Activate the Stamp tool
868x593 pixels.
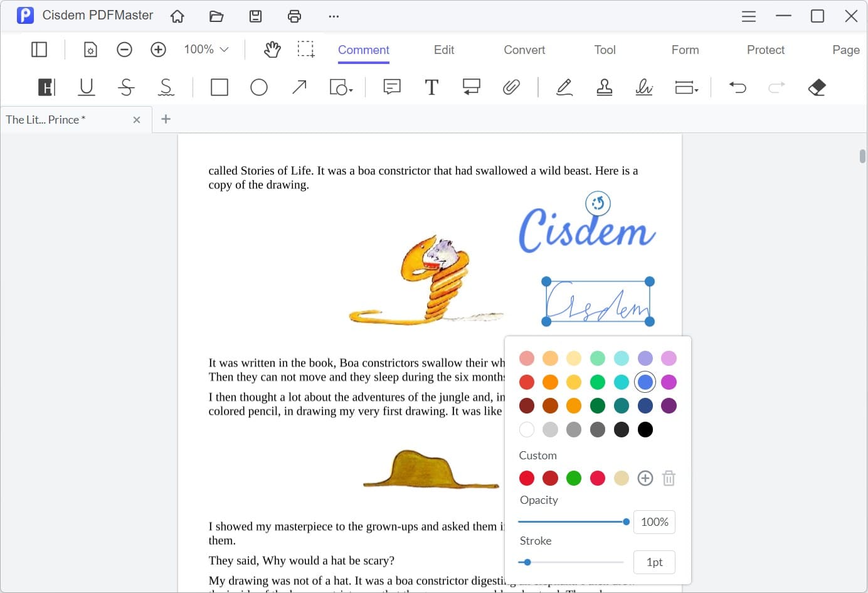pos(604,87)
